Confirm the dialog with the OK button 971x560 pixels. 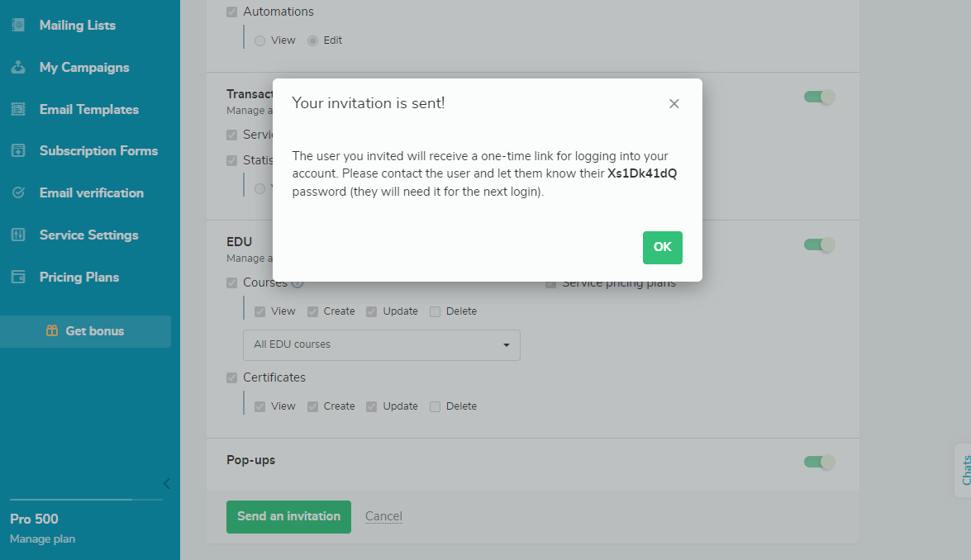tap(663, 248)
